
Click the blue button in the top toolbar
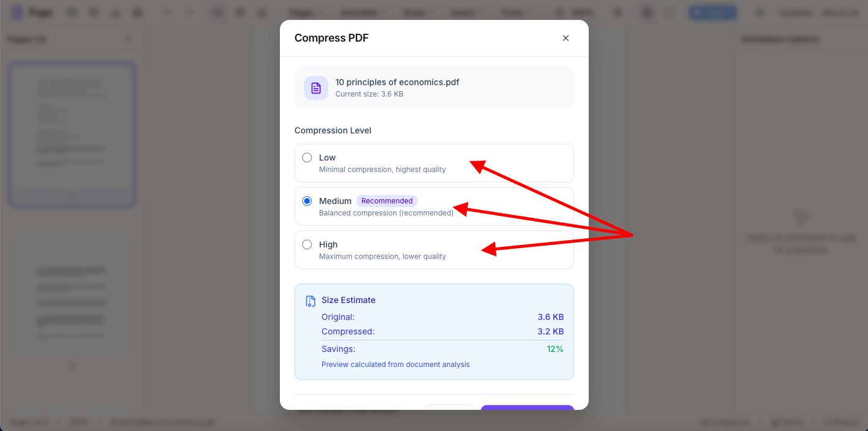click(712, 13)
